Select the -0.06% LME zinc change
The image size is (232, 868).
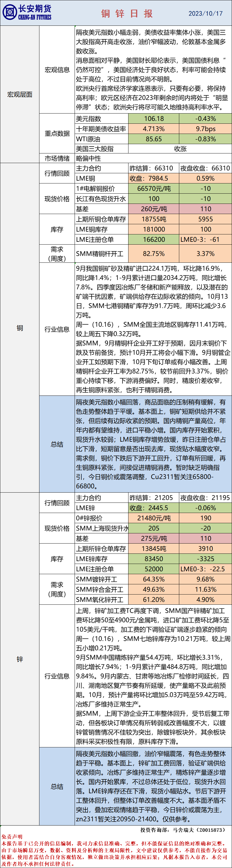[x=205, y=507]
